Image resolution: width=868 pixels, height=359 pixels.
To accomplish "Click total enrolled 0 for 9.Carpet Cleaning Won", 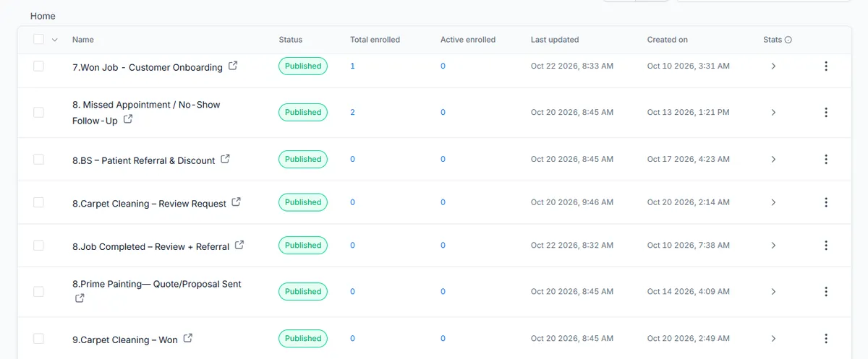I will pyautogui.click(x=352, y=338).
